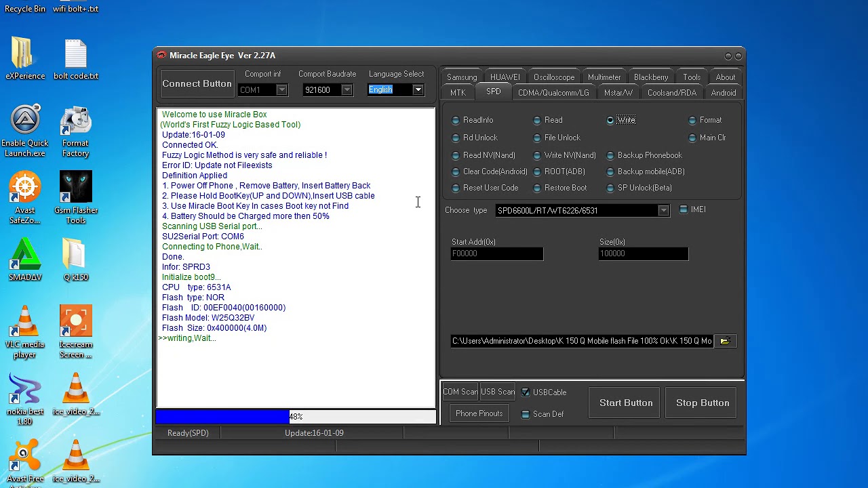This screenshot has height=488, width=868.
Task: Open bolt code.txt file icon
Action: [76, 58]
